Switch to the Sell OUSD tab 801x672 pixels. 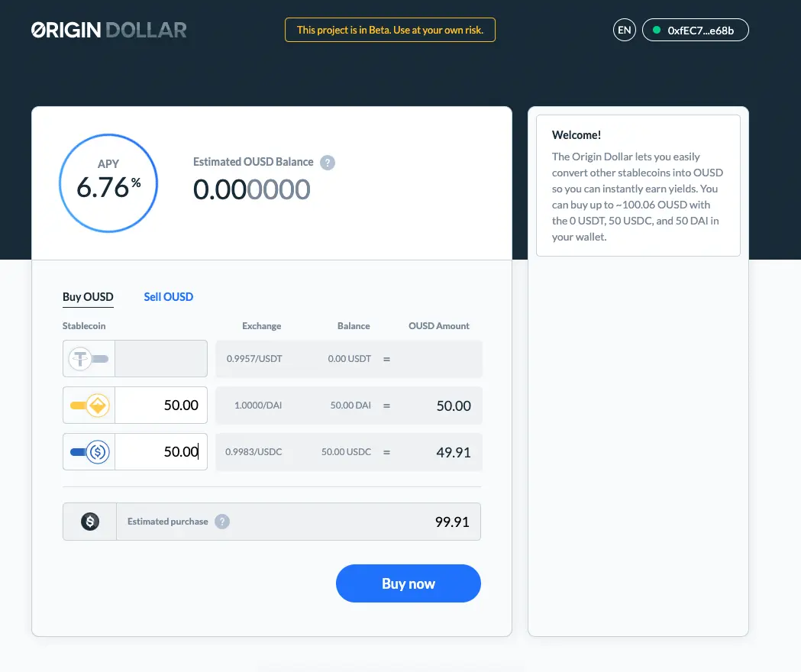click(169, 297)
